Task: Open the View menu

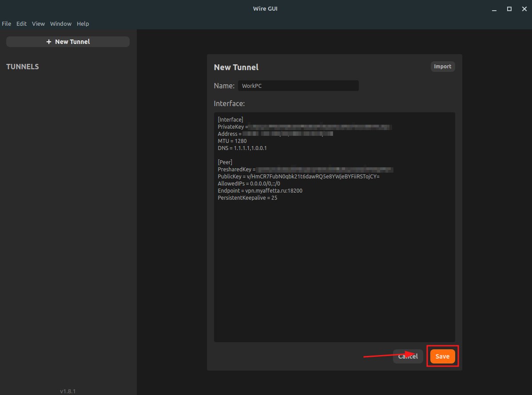Action: (x=38, y=24)
